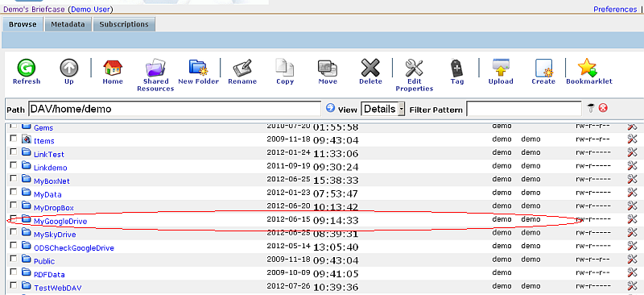Open the Home folder icon
The width and height of the screenshot is (644, 295).
(113, 68)
